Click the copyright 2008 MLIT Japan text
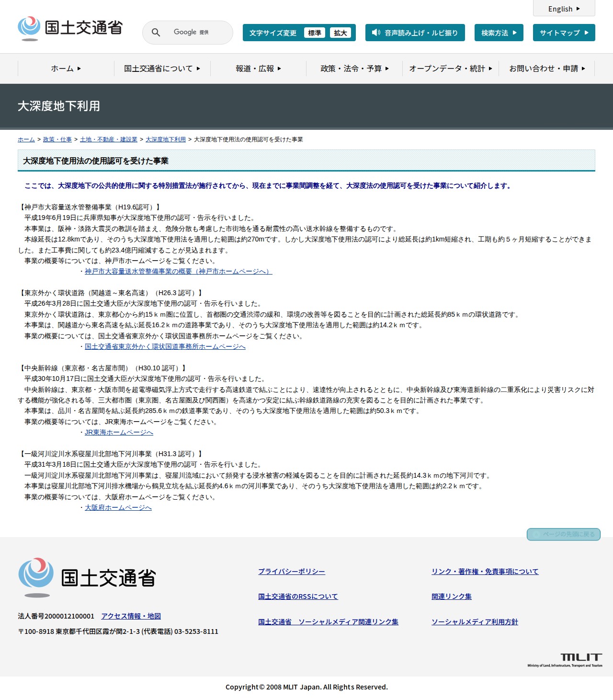 point(306,687)
